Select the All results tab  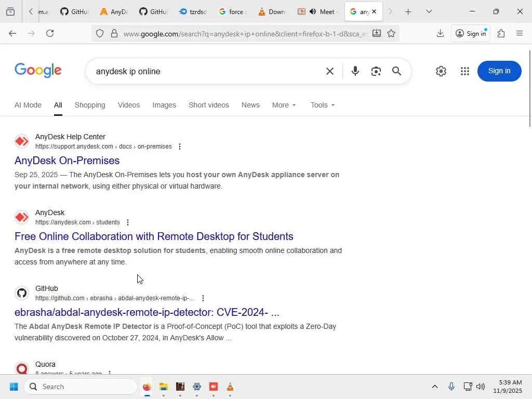point(58,105)
